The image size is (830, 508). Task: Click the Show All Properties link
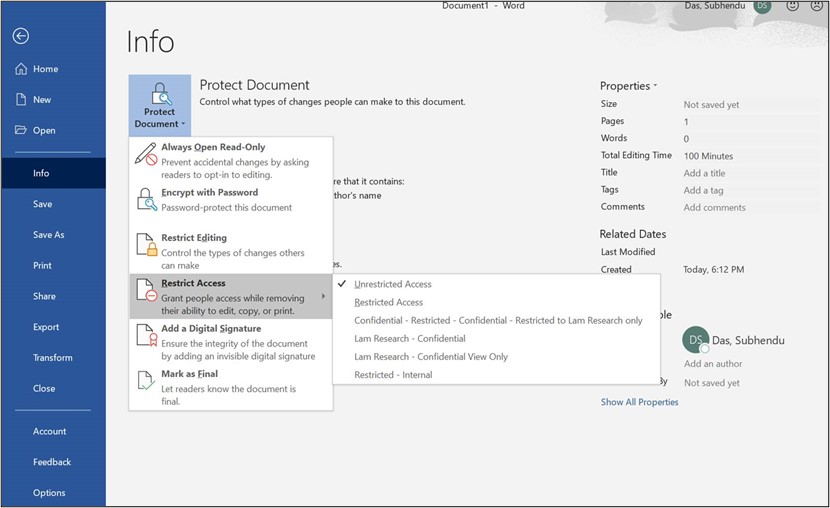(639, 402)
